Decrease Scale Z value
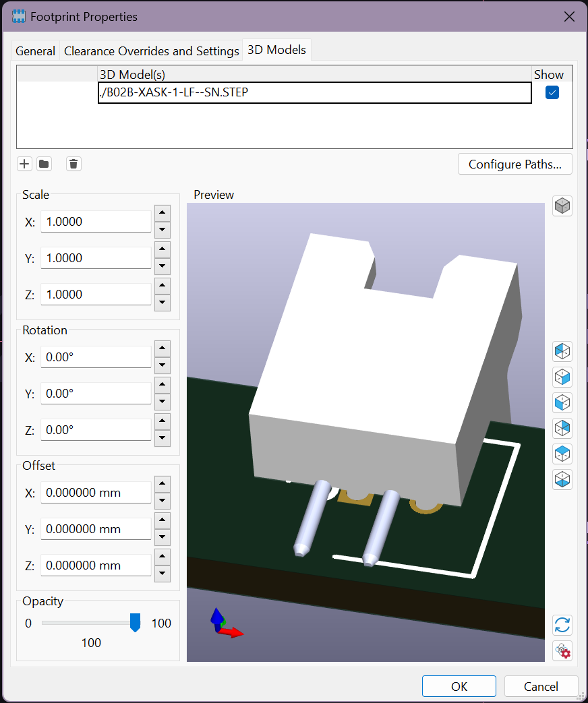Viewport: 588px width, 703px height. 163,303
